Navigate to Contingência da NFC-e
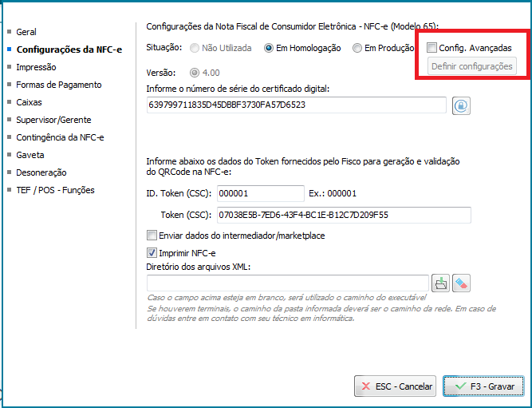 point(60,137)
